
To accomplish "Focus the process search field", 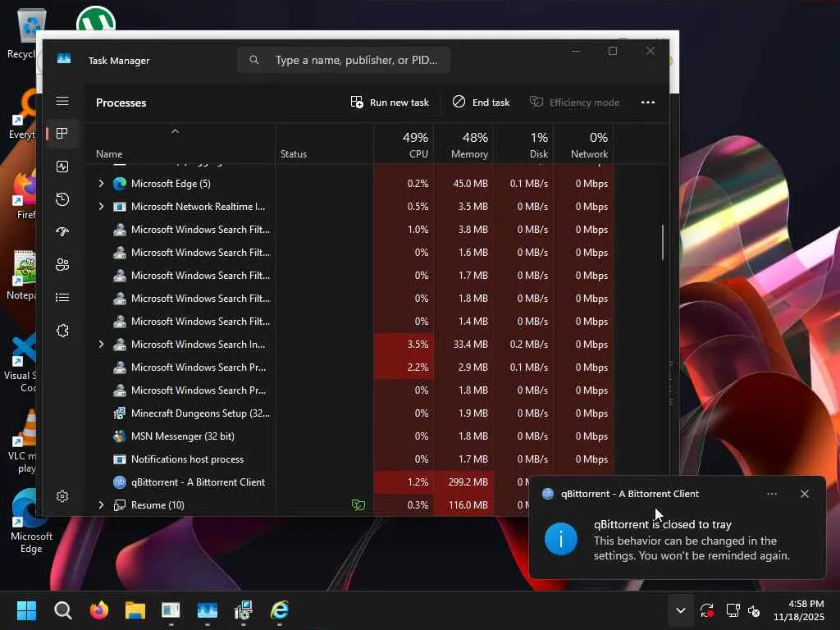I will (344, 60).
